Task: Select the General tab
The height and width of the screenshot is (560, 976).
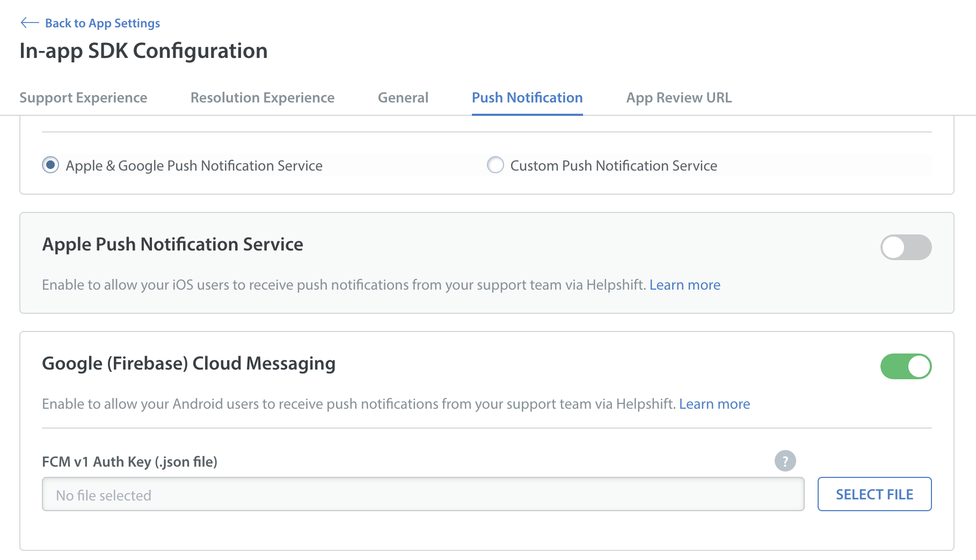Action: pos(403,98)
